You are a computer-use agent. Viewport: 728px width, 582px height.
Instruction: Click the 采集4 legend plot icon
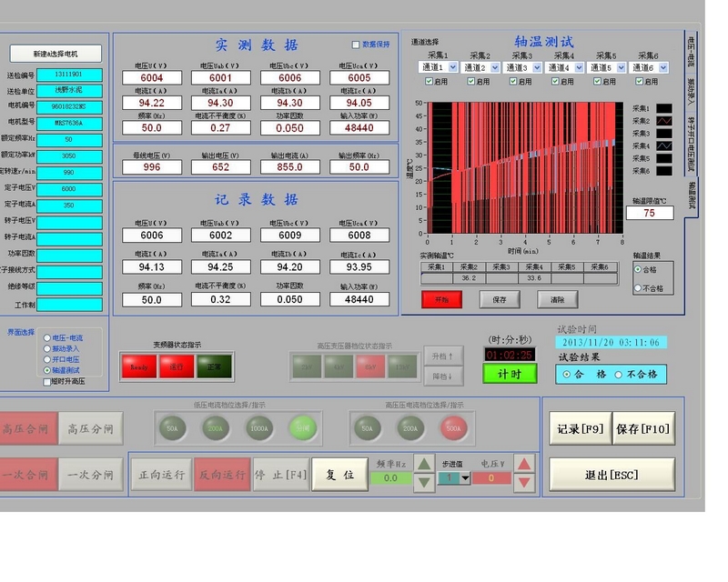[664, 145]
